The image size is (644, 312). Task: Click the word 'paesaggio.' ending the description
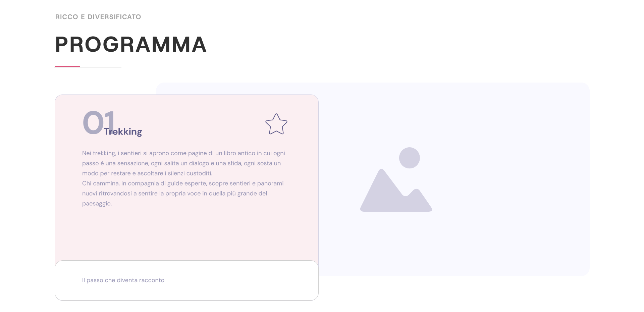97,203
